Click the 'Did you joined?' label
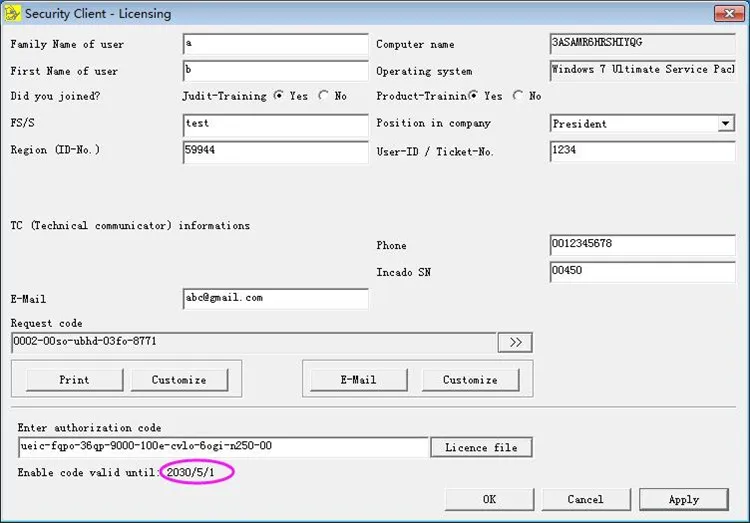The image size is (750, 523). click(55, 96)
